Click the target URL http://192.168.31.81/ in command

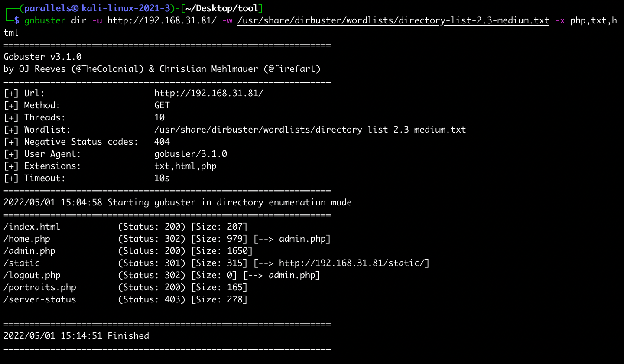(x=162, y=20)
